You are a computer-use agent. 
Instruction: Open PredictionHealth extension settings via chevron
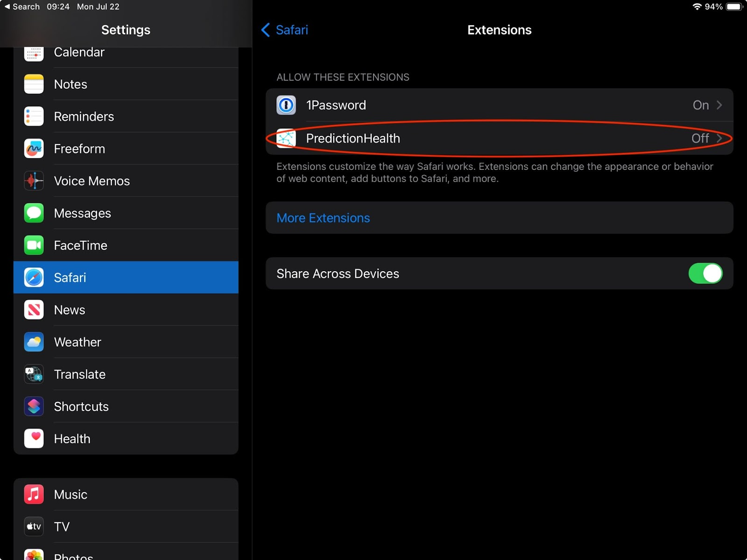[x=719, y=138]
